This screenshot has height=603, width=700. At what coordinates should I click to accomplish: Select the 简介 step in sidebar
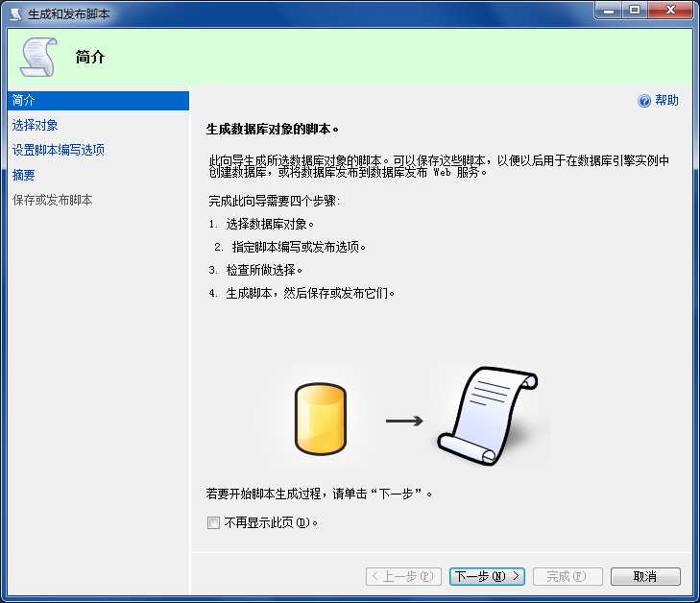coord(98,101)
